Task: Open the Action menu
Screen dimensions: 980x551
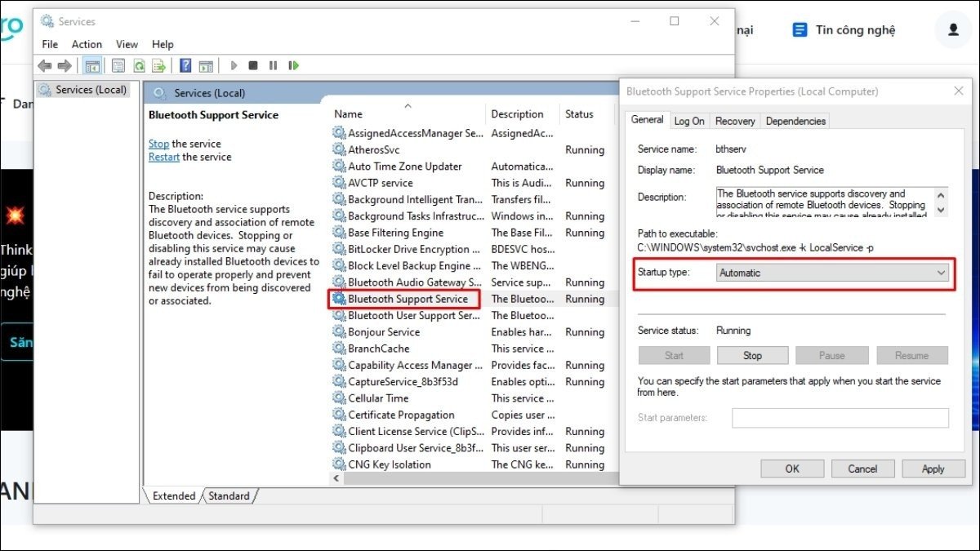Action: 87,44
